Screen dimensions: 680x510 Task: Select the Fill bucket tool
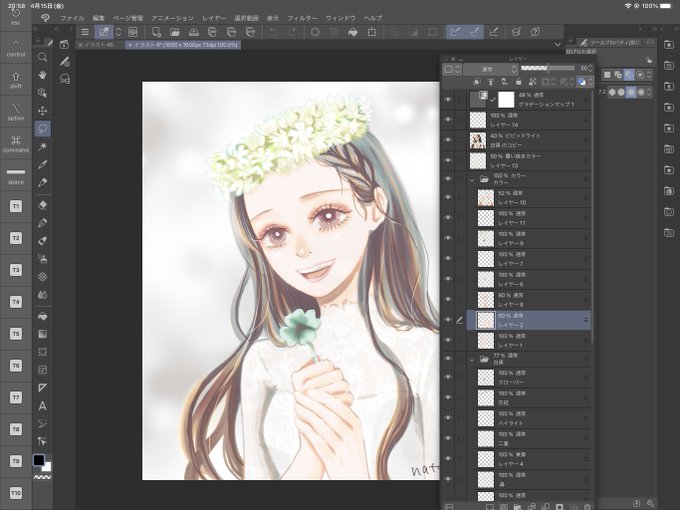coord(42,316)
